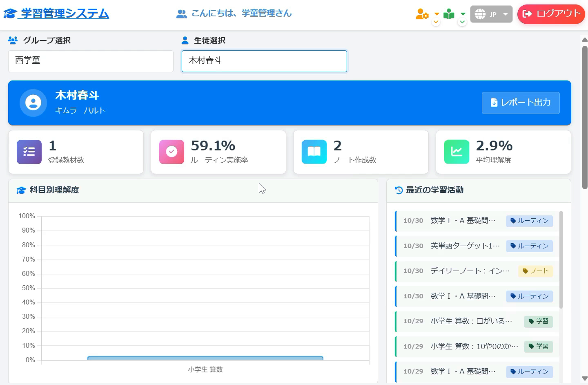Open the orange user settings icon menu
The height and width of the screenshot is (385, 588).
(422, 14)
